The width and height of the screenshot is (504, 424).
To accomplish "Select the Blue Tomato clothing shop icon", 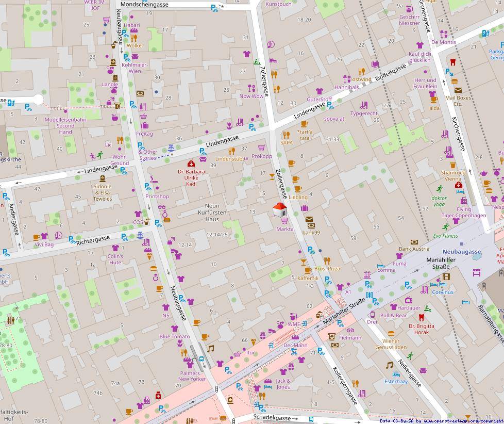I will [x=174, y=329].
